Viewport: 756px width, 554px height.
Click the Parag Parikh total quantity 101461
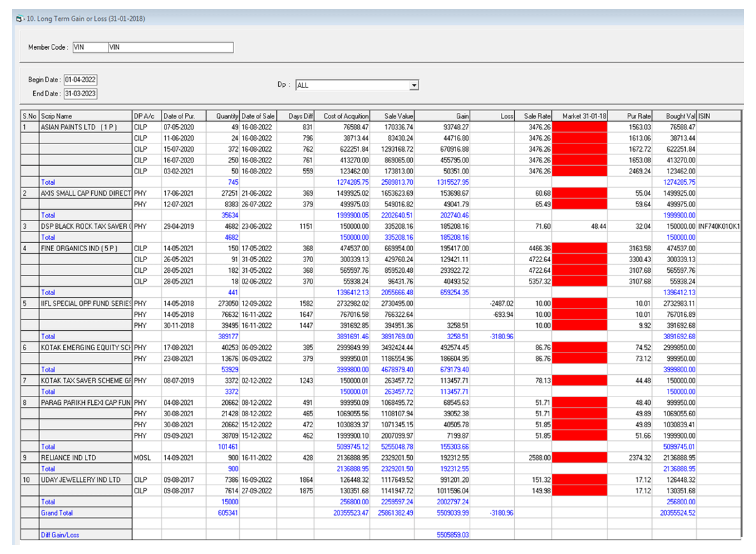click(228, 446)
